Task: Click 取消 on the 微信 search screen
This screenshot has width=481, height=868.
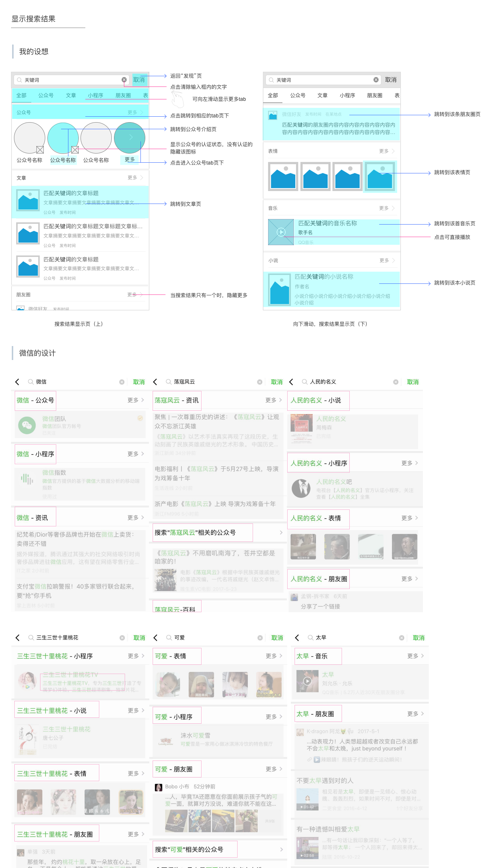Action: (x=139, y=382)
